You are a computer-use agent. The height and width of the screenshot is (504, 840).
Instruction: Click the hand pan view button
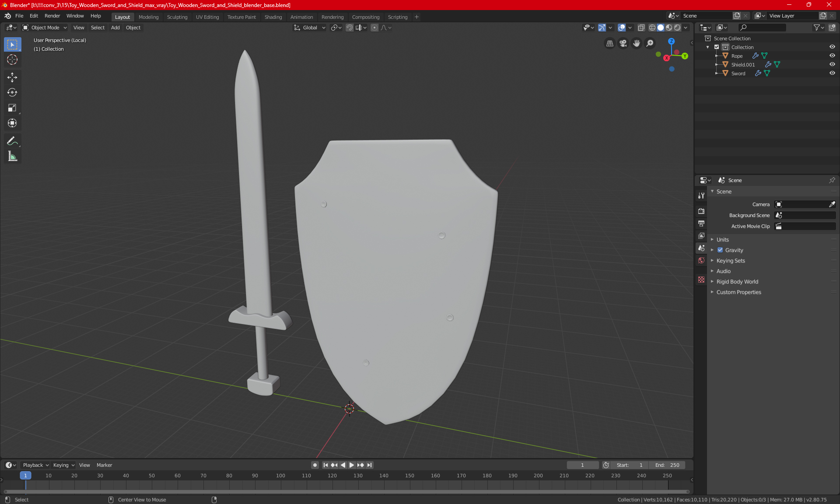[637, 43]
